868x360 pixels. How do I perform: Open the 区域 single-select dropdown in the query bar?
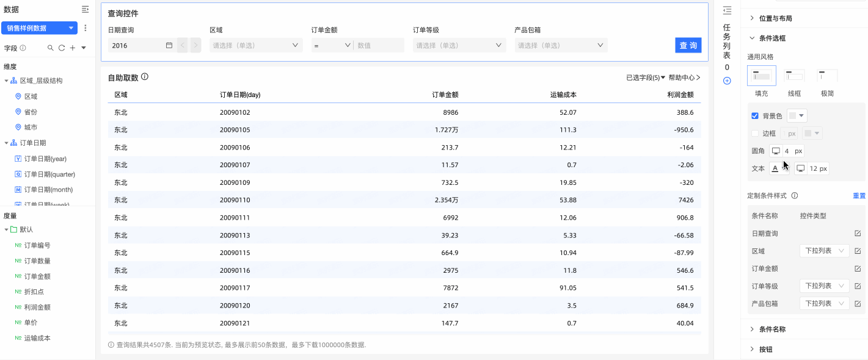256,45
